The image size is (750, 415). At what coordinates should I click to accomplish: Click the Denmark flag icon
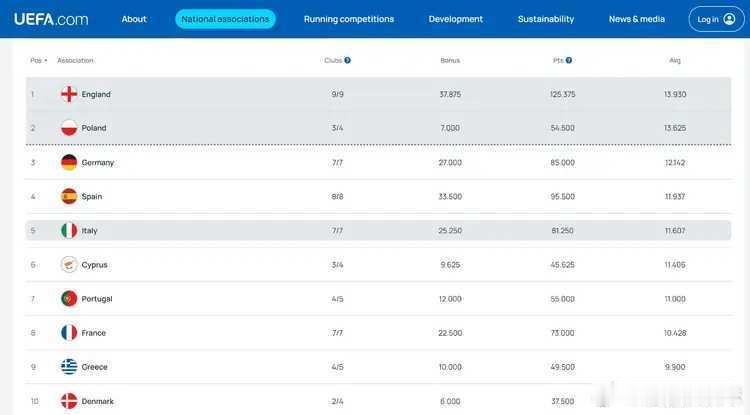(69, 401)
